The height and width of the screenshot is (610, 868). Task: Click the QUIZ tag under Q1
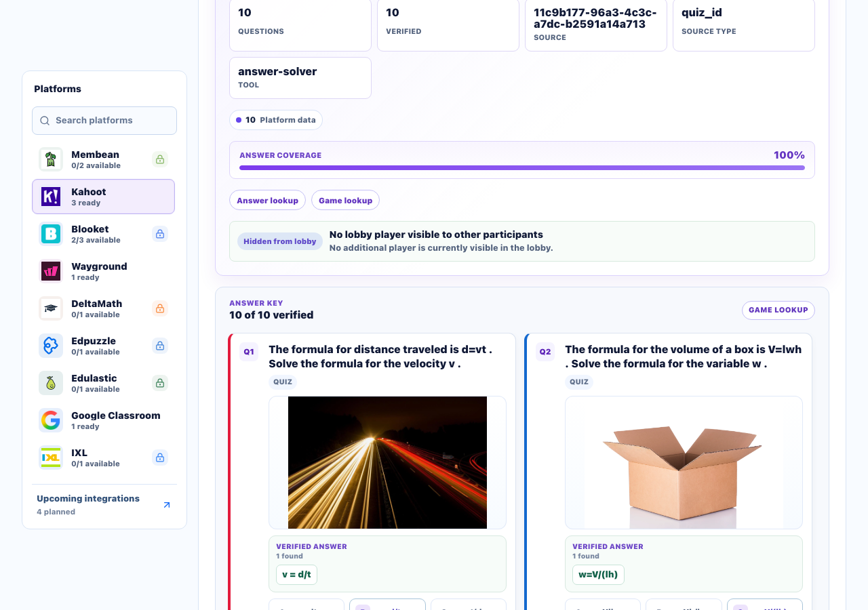coord(283,382)
